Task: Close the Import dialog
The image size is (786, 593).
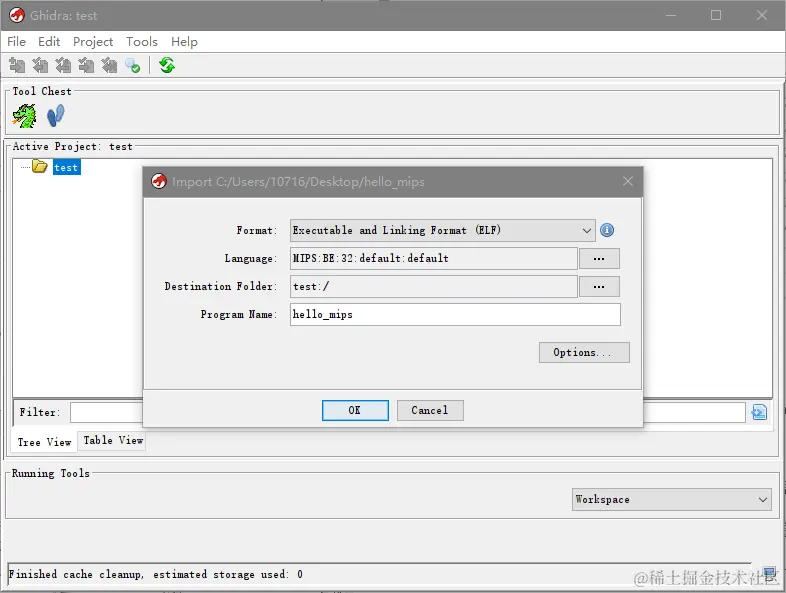Action: [628, 181]
